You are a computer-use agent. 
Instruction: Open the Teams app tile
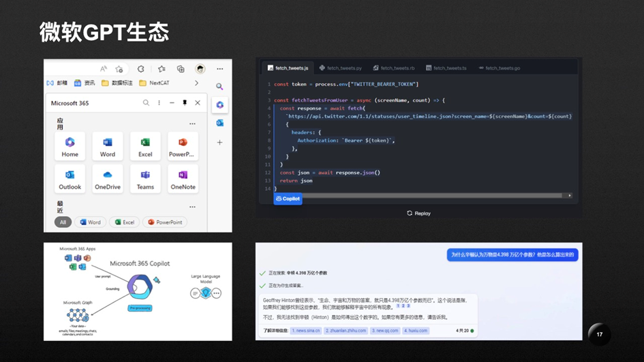coord(145,179)
